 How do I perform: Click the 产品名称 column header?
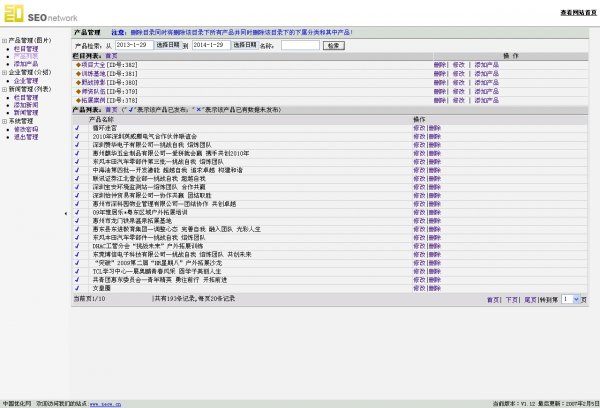101,119
